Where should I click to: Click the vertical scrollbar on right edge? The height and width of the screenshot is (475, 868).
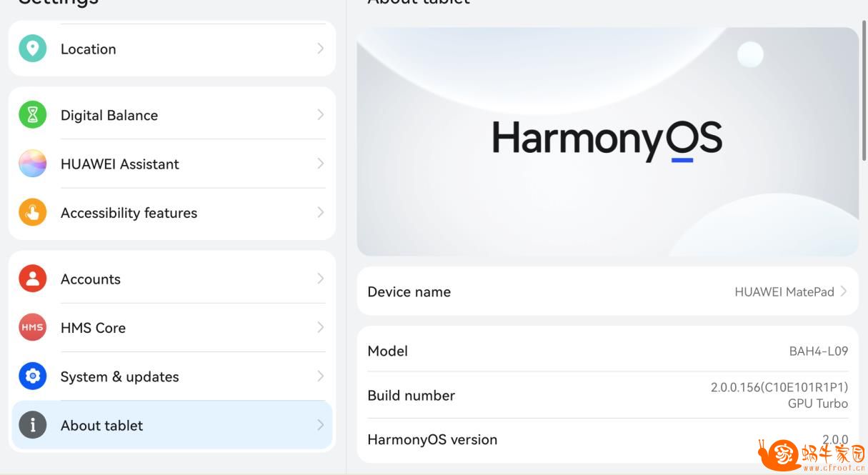[x=864, y=91]
